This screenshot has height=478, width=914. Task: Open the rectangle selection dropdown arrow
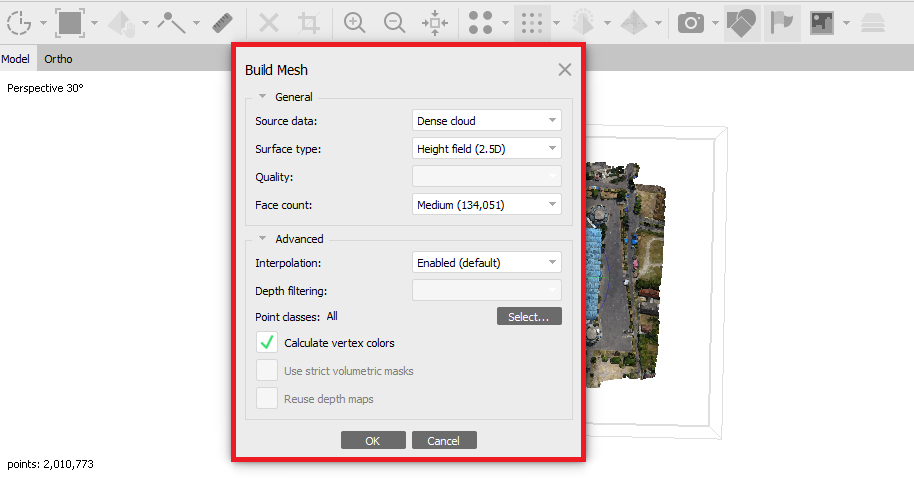tap(94, 24)
